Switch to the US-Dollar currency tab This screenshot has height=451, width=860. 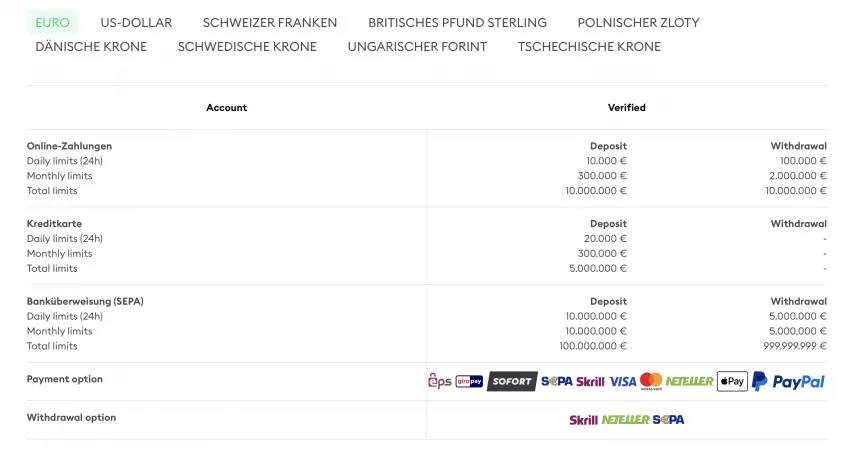[136, 22]
